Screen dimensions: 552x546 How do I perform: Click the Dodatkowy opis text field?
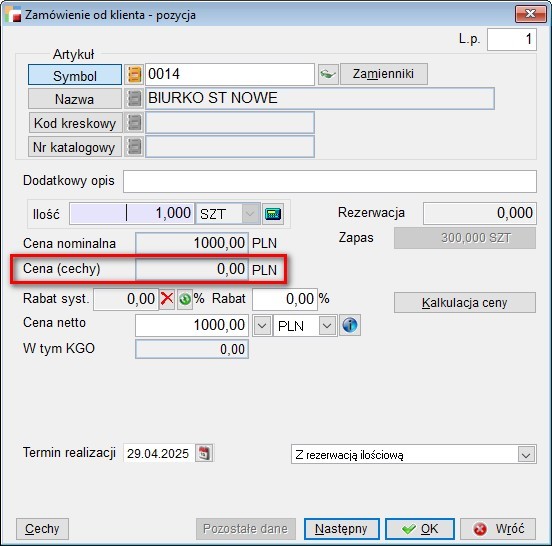pos(330,181)
